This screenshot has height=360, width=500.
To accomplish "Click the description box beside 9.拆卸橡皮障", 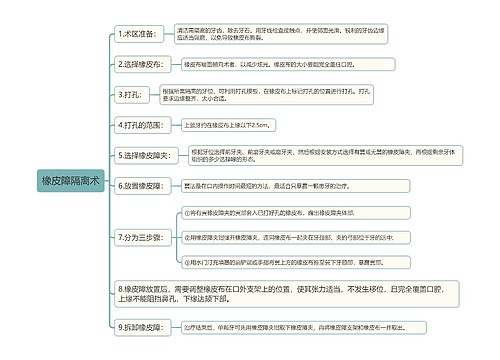I will pos(304,327).
